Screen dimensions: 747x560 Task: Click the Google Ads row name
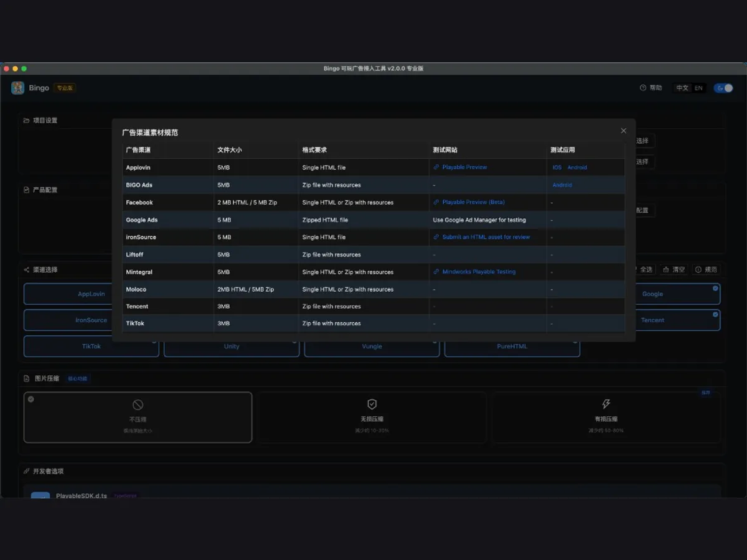click(142, 220)
